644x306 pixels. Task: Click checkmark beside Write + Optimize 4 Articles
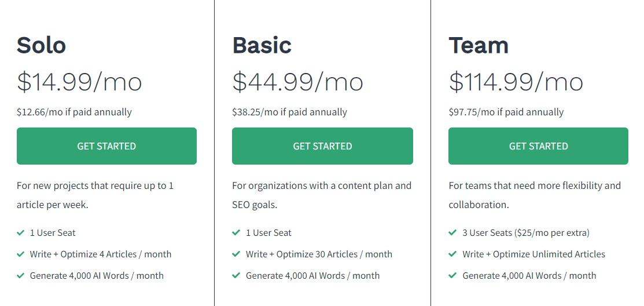point(21,254)
